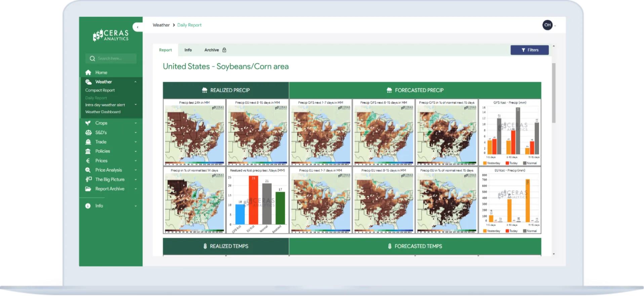
Task: Open Precip EU next 1-7 days map
Action: tap(321, 200)
